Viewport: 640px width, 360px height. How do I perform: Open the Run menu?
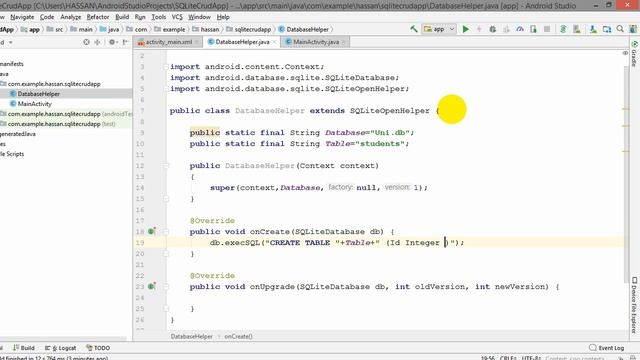[140, 17]
